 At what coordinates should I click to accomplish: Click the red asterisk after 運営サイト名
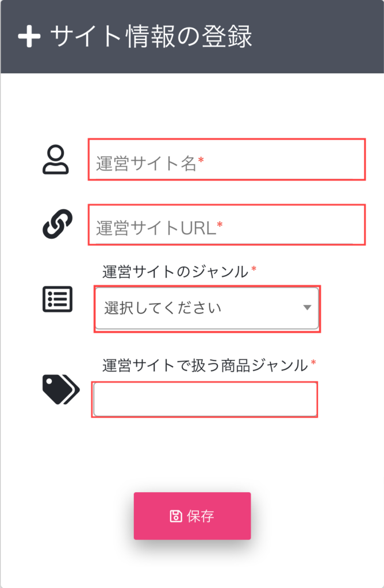click(201, 161)
